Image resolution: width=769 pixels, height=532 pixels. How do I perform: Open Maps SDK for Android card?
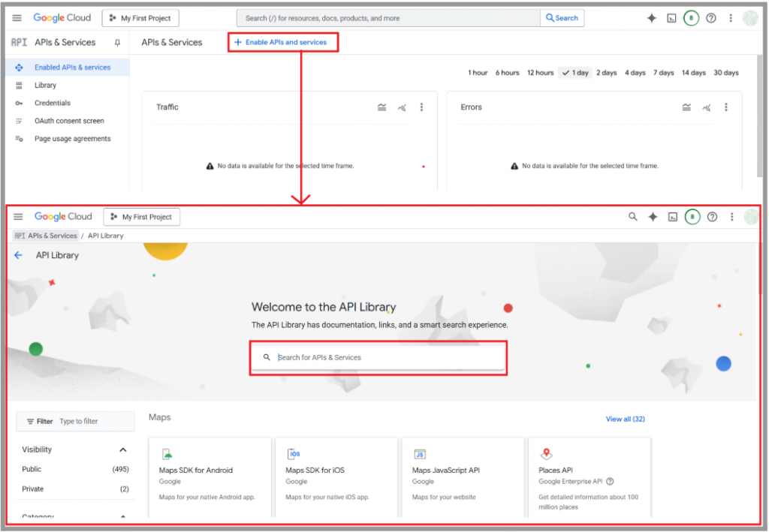coord(210,477)
